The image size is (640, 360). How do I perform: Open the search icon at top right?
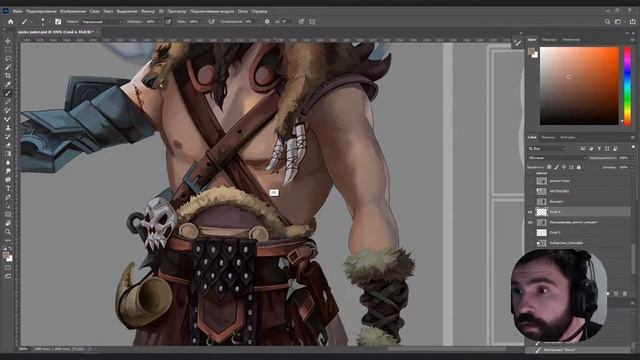pos(607,22)
